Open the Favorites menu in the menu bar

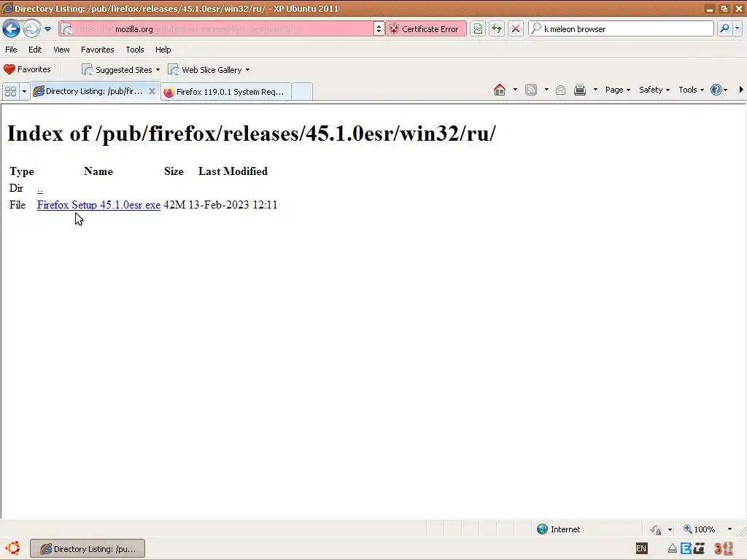point(97,50)
